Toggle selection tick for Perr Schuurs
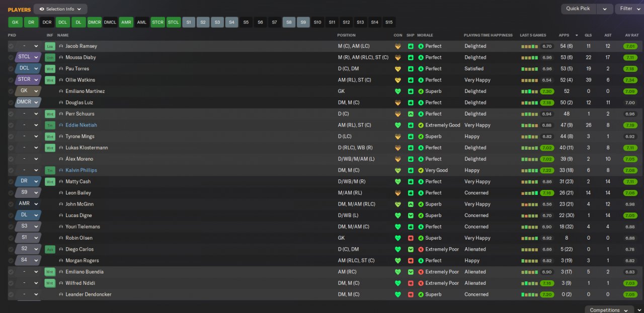The height and width of the screenshot is (313, 644). pos(11,114)
